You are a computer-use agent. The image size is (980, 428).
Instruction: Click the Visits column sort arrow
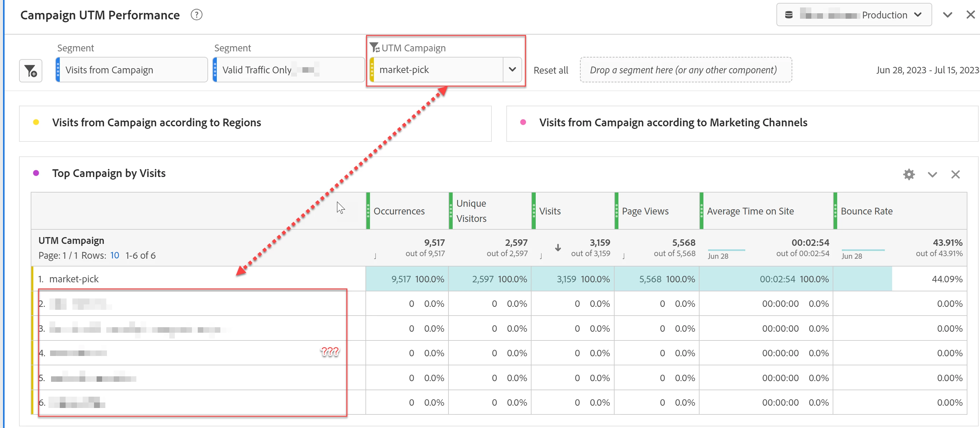tap(558, 248)
